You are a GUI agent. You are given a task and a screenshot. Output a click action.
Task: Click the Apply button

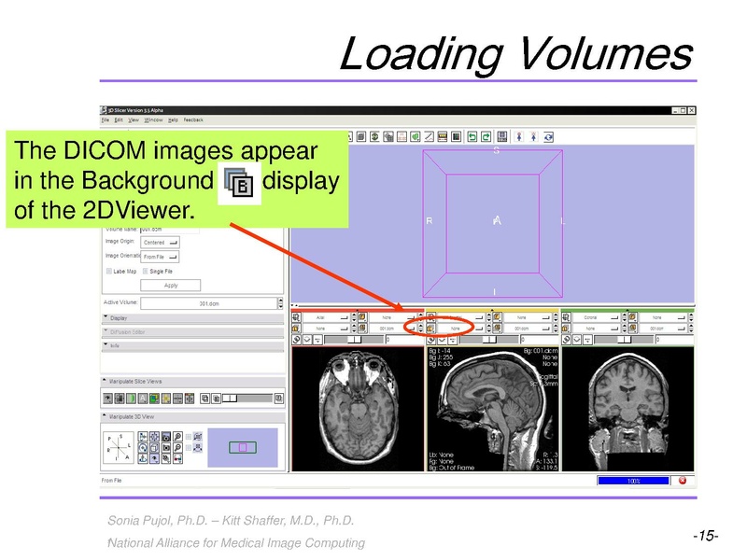(x=171, y=285)
